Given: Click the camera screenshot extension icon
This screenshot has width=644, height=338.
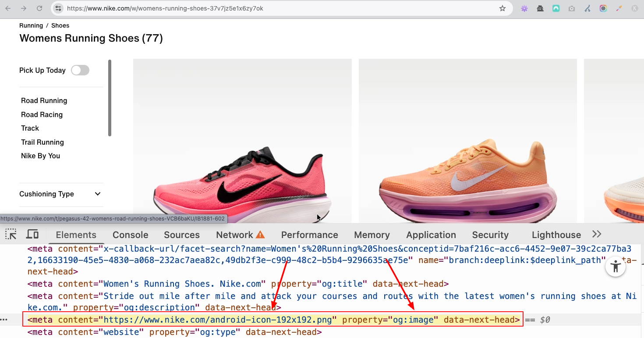Looking at the screenshot, I should point(572,8).
